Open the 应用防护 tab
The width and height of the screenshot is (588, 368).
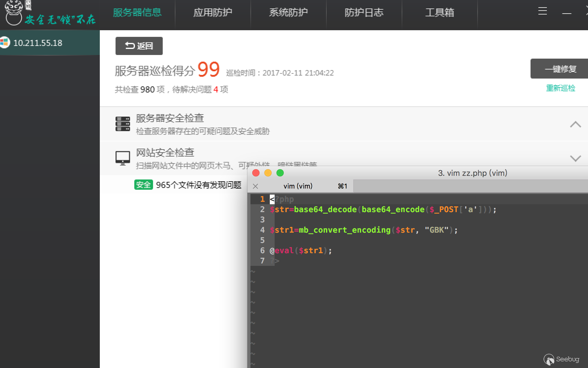click(213, 12)
